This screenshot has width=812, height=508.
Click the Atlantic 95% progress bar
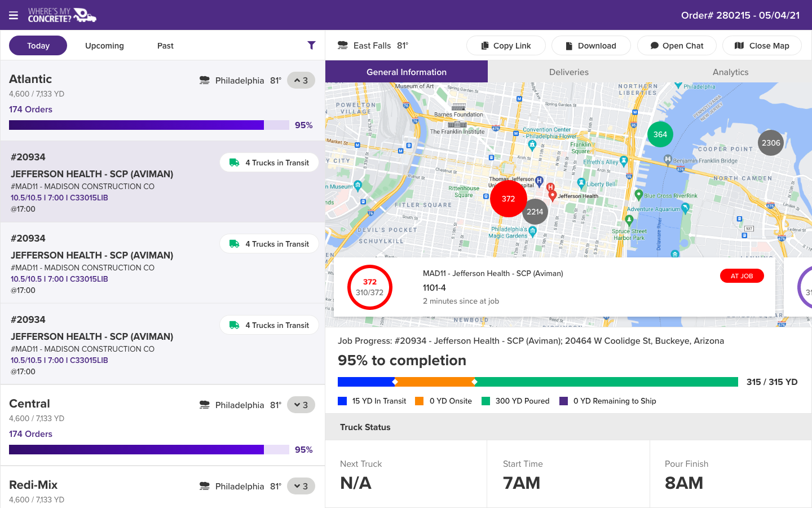pos(149,125)
